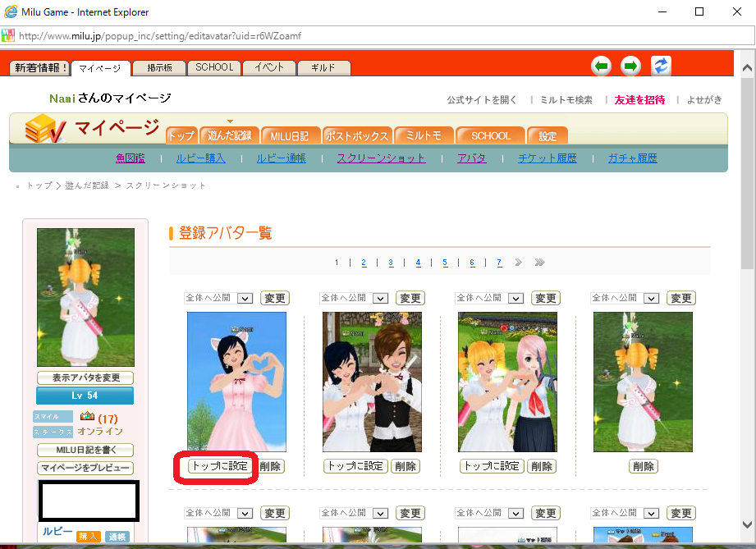The height and width of the screenshot is (549, 756).
Task: Open visibility dropdown above schoolgirl pair avatar
Action: 489,299
